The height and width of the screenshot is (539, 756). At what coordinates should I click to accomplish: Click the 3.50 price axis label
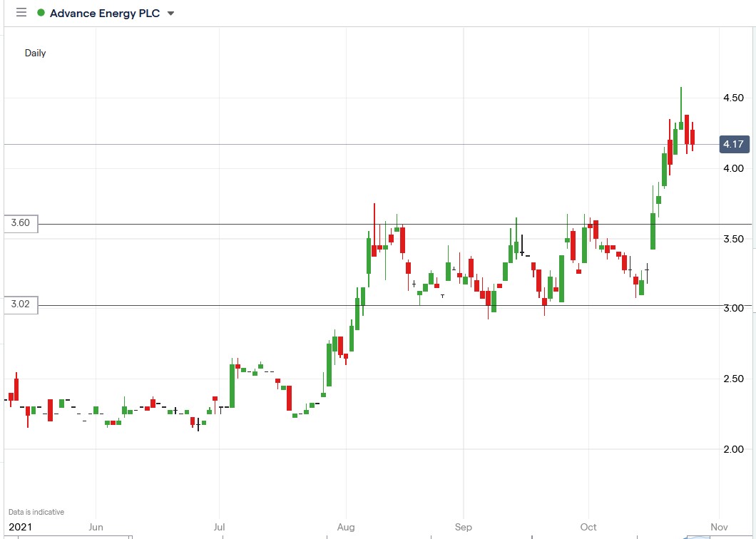pyautogui.click(x=733, y=239)
